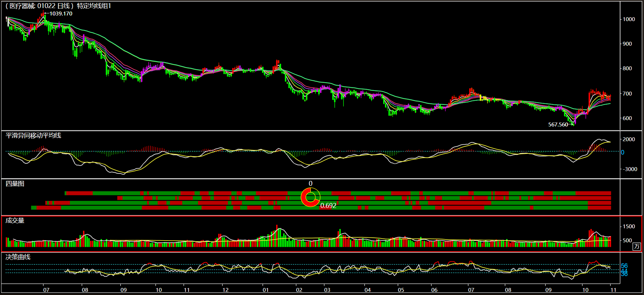Select the 成交量 panel label
Viewport: 644px width, 295px height.
pos(15,221)
